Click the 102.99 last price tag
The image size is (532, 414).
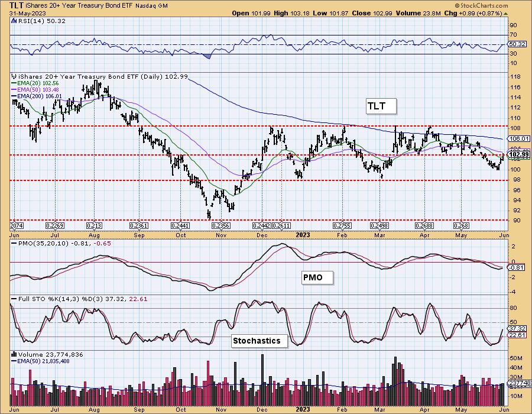click(519, 155)
